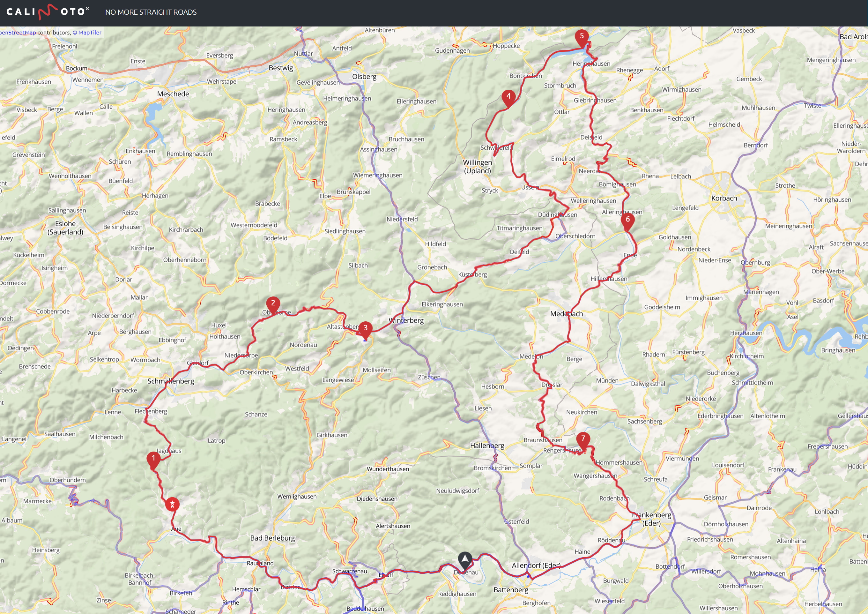Click waypoint marker number 1

coord(153,459)
